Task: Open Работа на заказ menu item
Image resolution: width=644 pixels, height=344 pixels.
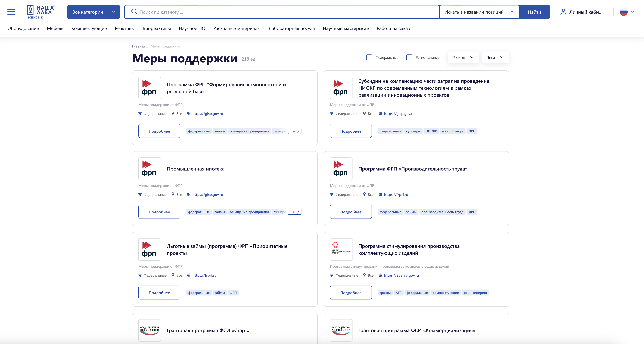Action: click(x=393, y=28)
